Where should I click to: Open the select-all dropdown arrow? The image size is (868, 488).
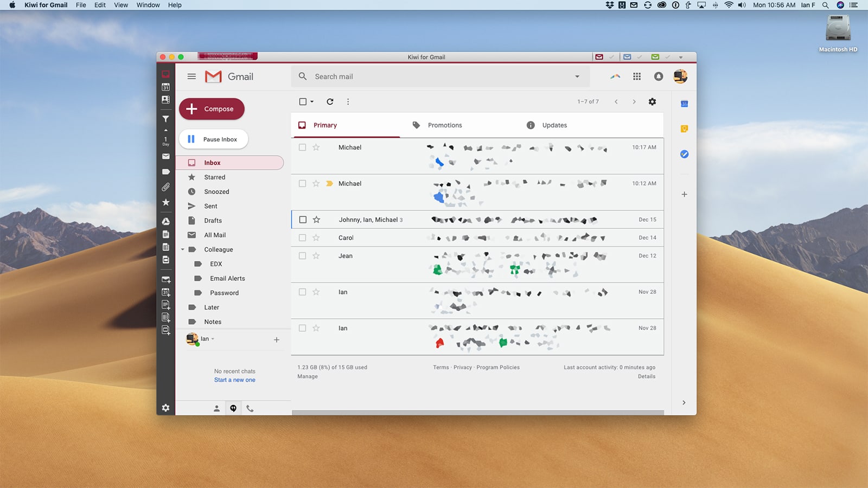tap(312, 102)
